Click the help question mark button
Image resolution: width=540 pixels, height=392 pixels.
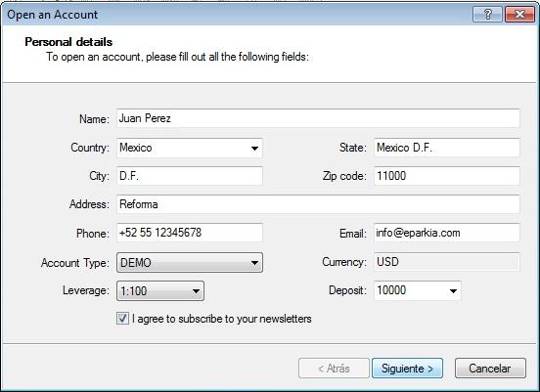[x=487, y=15]
